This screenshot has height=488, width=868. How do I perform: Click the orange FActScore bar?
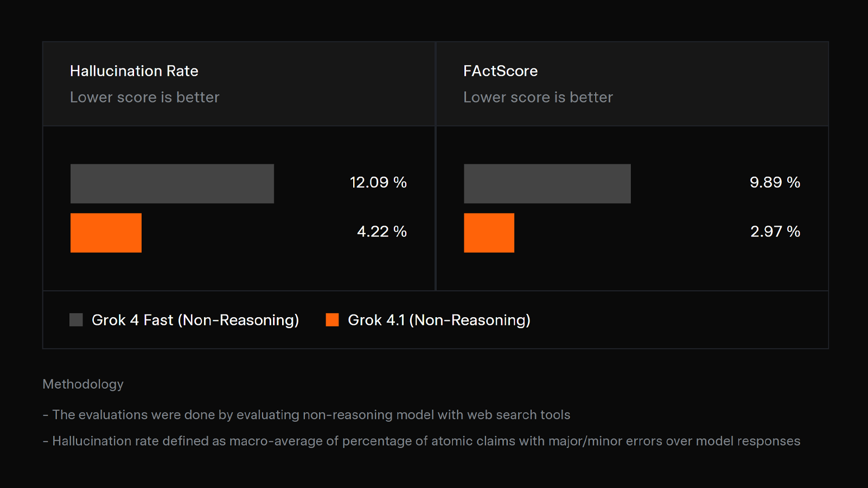pos(489,233)
